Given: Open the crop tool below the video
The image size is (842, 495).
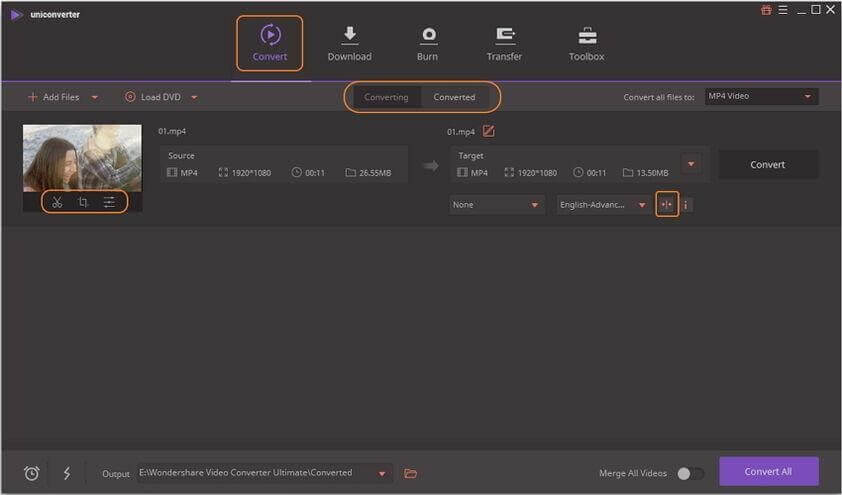Looking at the screenshot, I should click(x=83, y=202).
